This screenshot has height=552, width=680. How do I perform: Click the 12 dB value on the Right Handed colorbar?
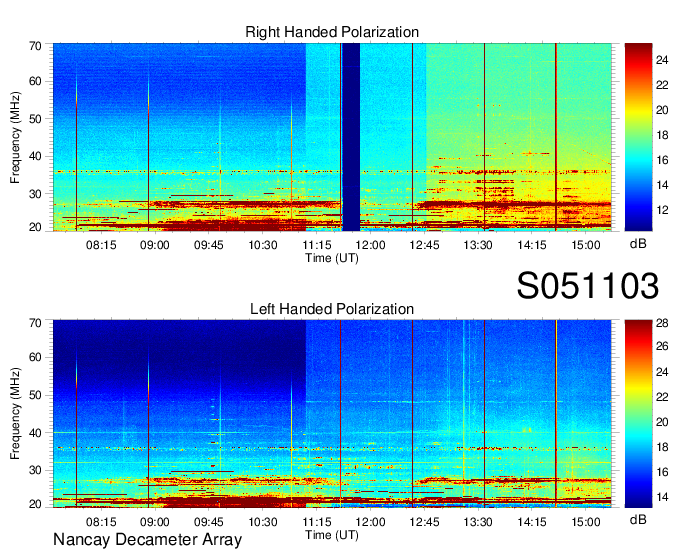[x=662, y=210]
